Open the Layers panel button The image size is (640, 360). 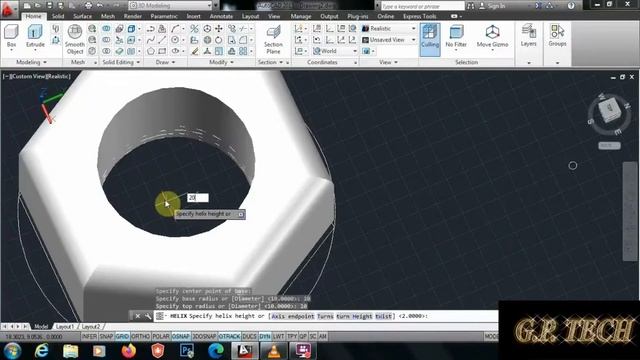(528, 35)
